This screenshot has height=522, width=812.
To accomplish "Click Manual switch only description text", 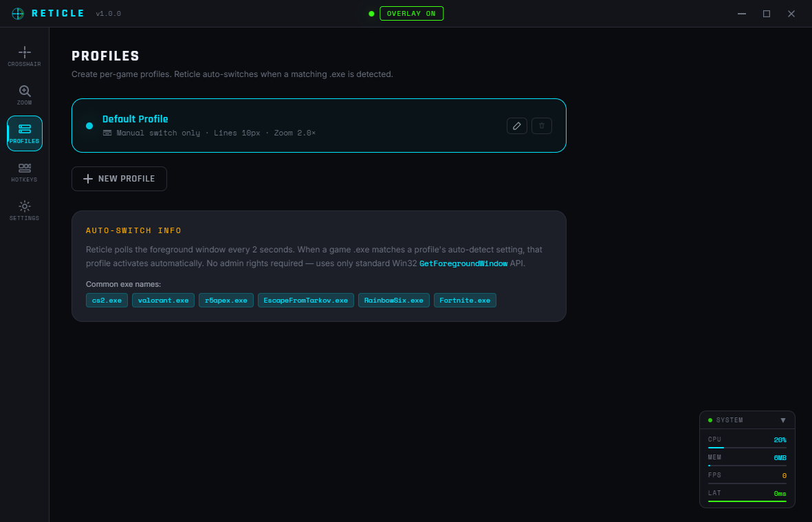I will [158, 133].
